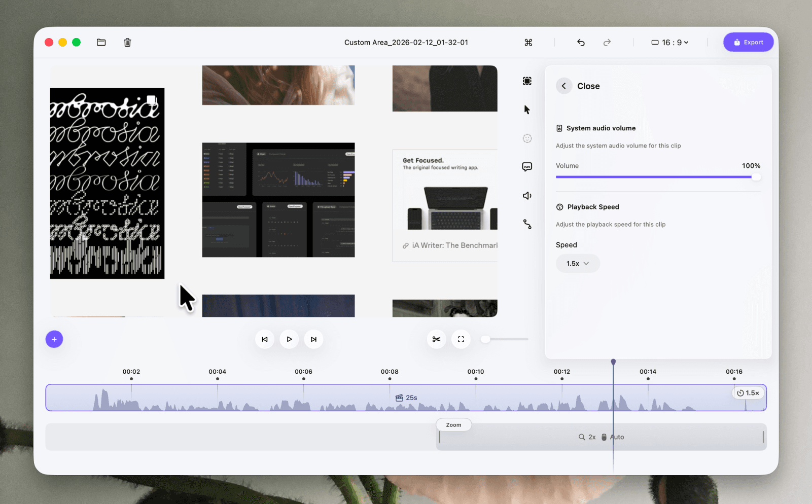Toggle the emoji reactions tool
The height and width of the screenshot is (504, 812).
click(x=527, y=138)
